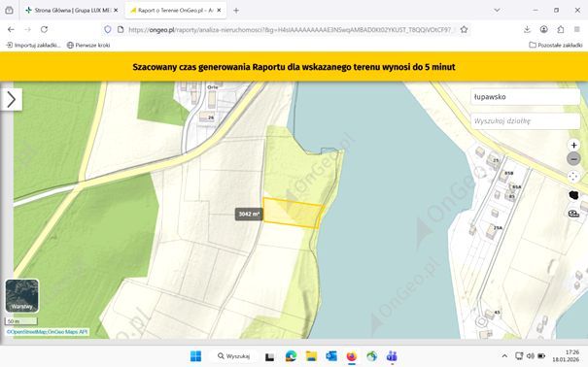Open the green circular app on taskbar
Image resolution: width=588 pixels, height=367 pixels.
(x=372, y=356)
